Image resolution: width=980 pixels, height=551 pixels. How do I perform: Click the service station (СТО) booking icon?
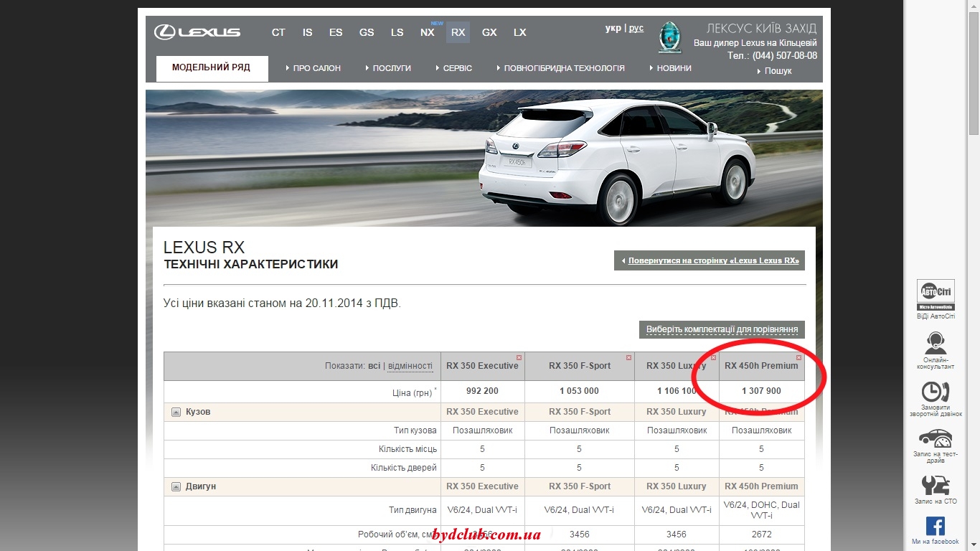pos(936,485)
